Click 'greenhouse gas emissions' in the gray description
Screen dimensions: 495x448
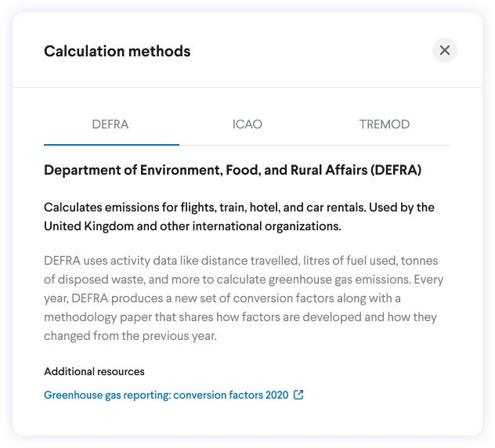click(x=340, y=280)
